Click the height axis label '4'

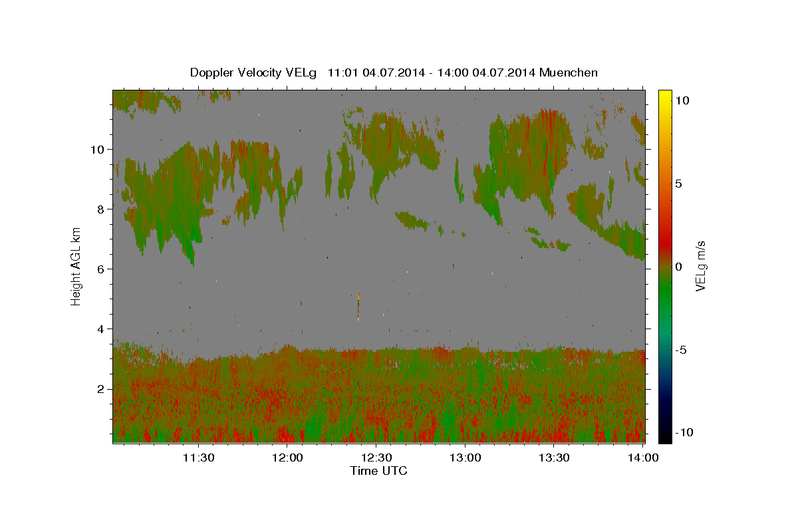click(102, 329)
